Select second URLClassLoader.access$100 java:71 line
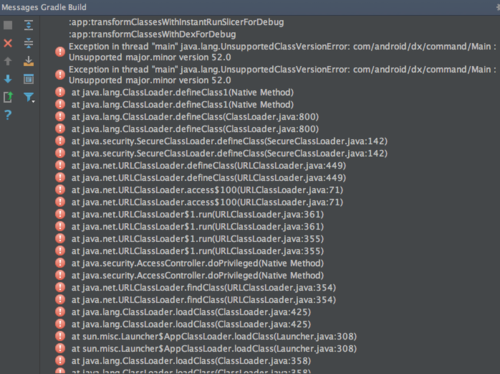Screen dimensions: 500x374 pyautogui.click(x=207, y=202)
